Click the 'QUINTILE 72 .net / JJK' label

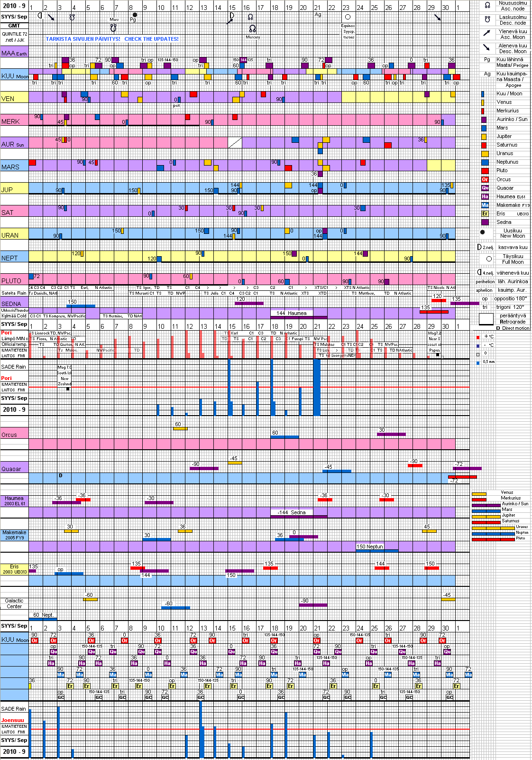pos(14,37)
